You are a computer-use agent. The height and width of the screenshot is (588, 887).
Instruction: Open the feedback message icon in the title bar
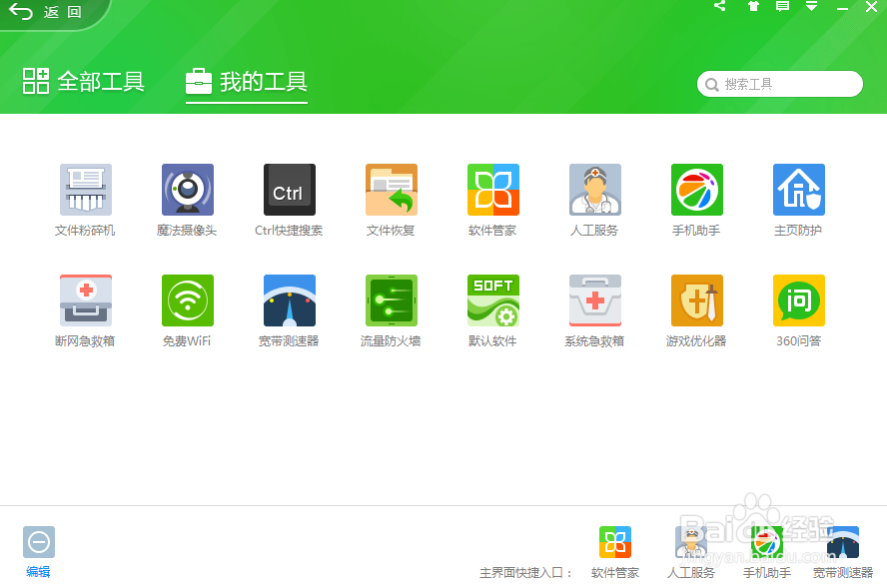click(x=782, y=6)
